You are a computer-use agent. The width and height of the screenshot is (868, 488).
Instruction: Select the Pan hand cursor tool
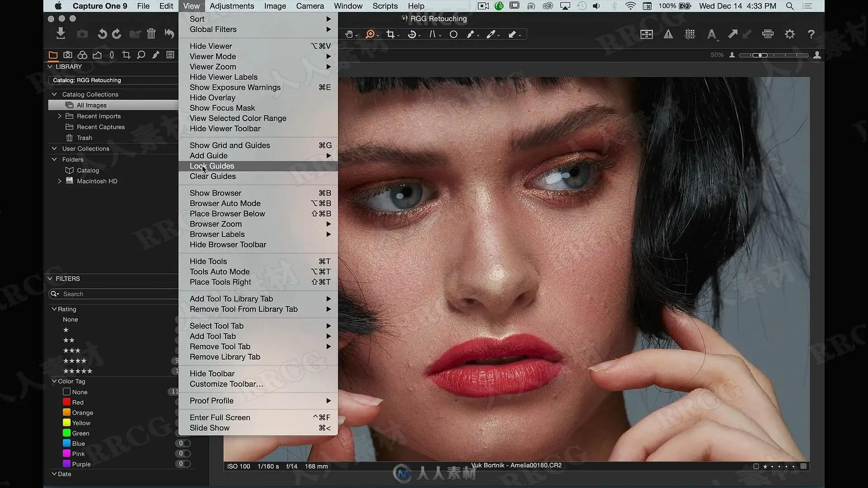click(349, 34)
